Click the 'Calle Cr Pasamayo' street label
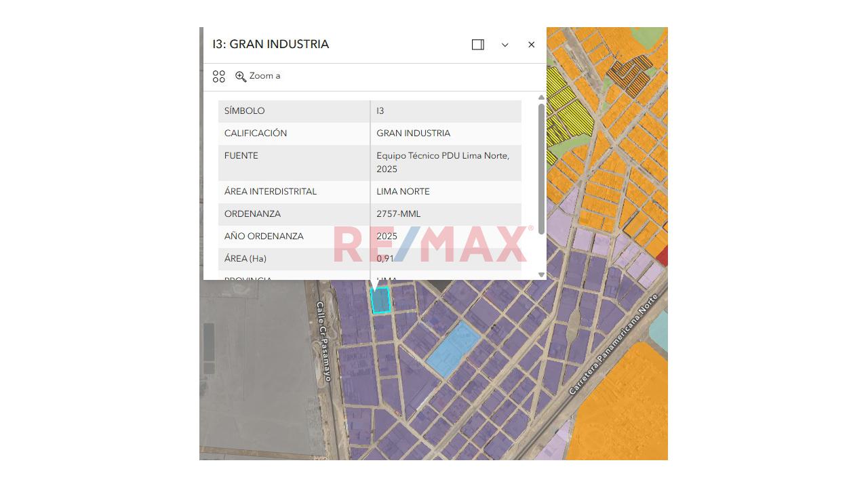The image size is (868, 488). coord(324,342)
